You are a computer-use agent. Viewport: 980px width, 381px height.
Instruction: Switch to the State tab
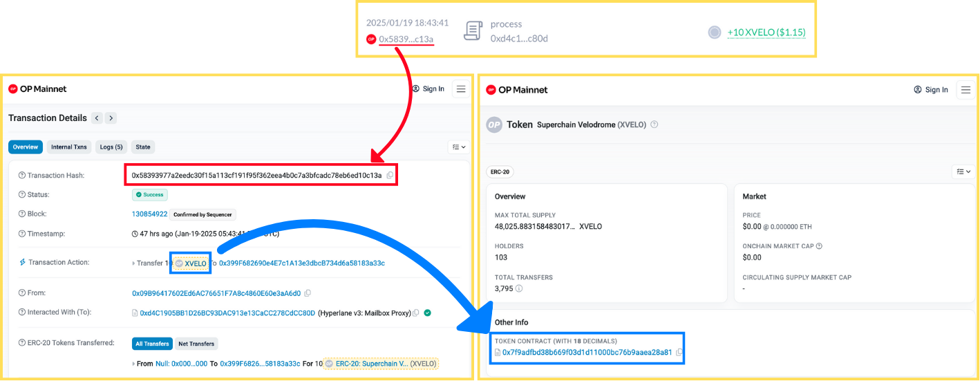(x=143, y=147)
